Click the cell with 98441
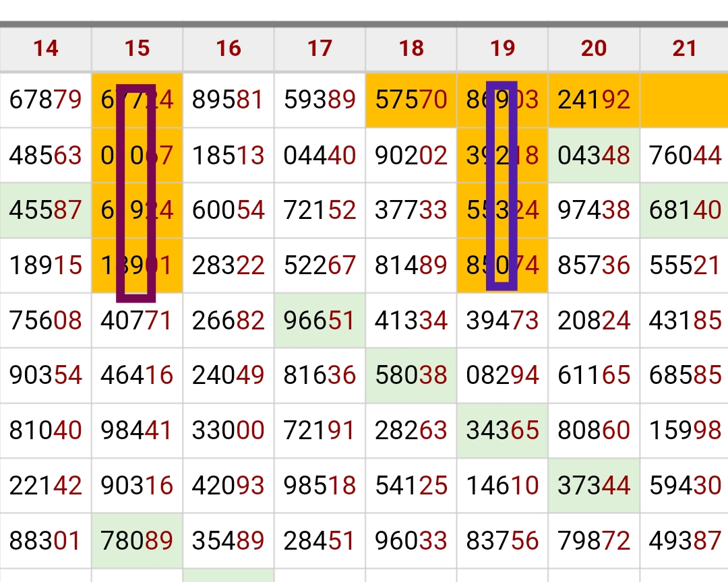Image resolution: width=728 pixels, height=582 pixels. coord(137,430)
